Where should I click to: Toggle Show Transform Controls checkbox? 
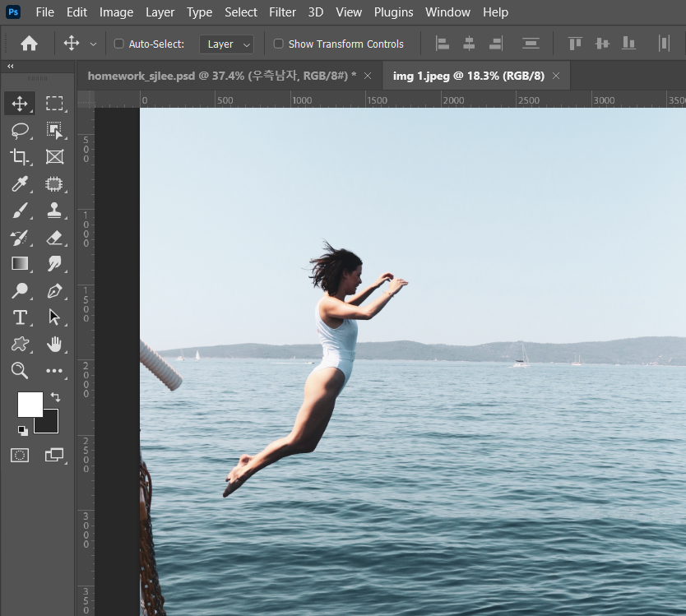pyautogui.click(x=278, y=44)
